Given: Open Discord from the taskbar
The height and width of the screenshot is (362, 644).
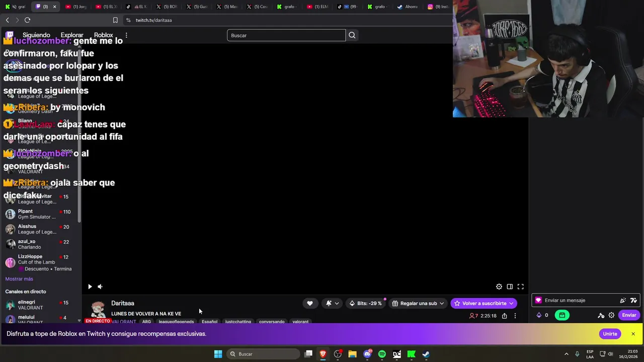Looking at the screenshot, I should pos(367,354).
